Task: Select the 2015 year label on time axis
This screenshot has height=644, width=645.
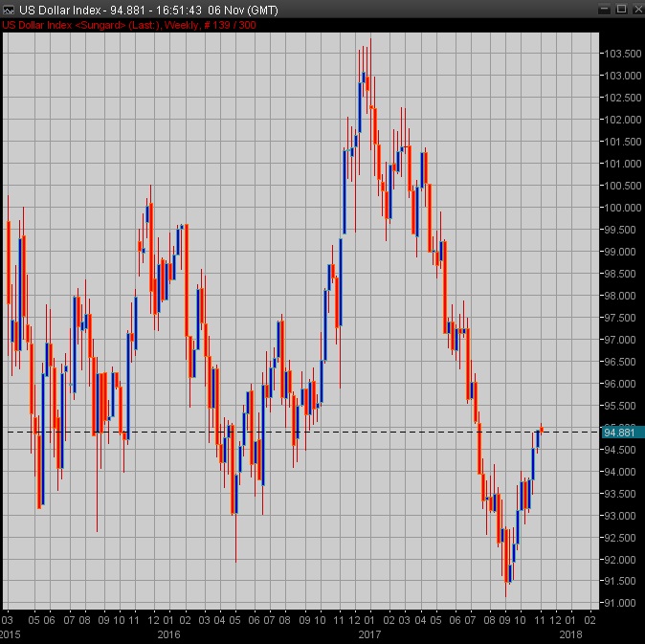Action: click(x=10, y=633)
